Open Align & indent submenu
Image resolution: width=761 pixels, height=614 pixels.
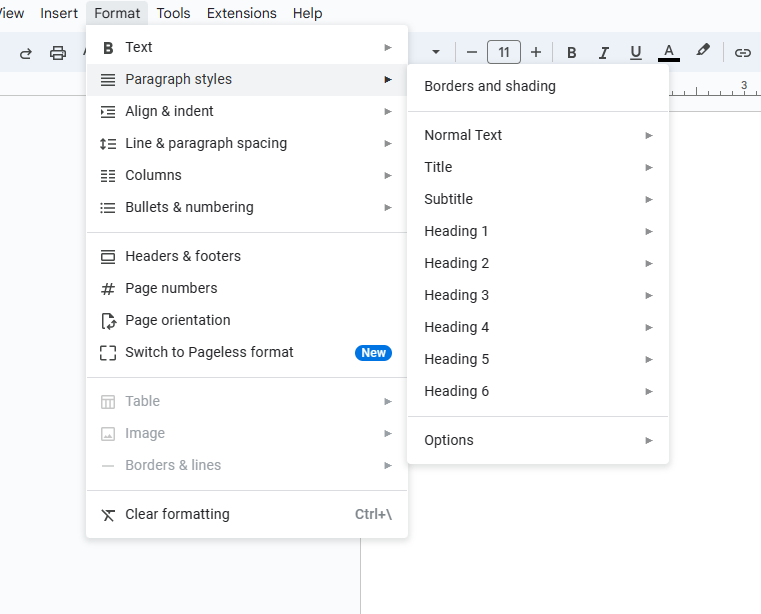(247, 112)
